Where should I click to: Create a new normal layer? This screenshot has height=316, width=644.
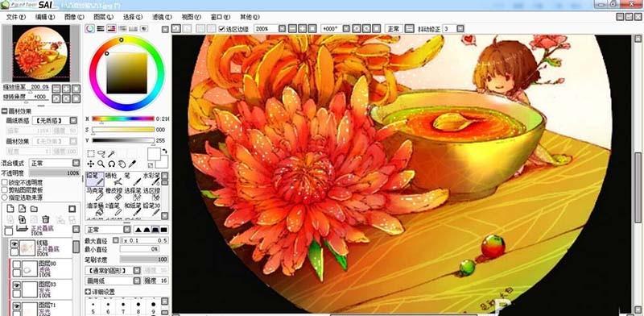coord(10,209)
